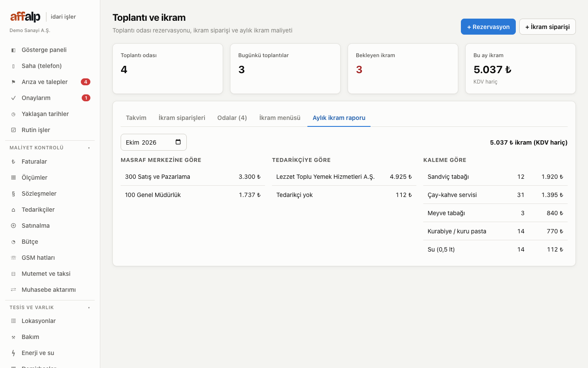Click the Sandviç tabağı row

[495, 177]
